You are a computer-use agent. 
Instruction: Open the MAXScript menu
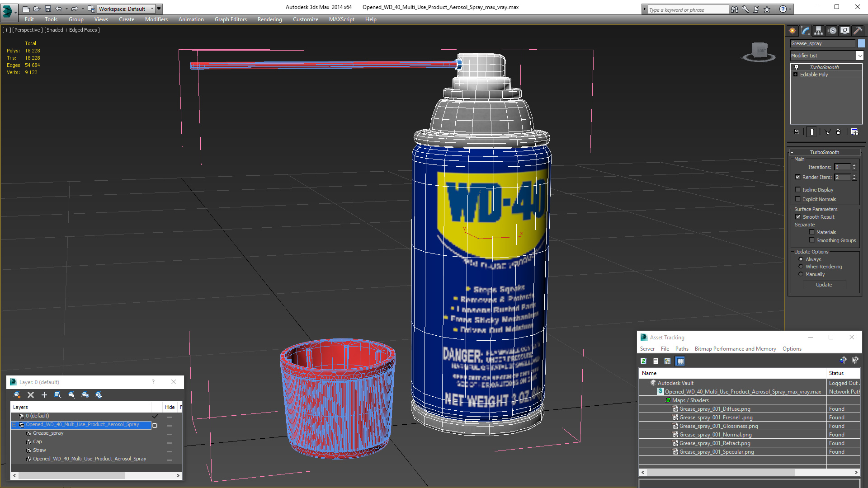point(342,19)
